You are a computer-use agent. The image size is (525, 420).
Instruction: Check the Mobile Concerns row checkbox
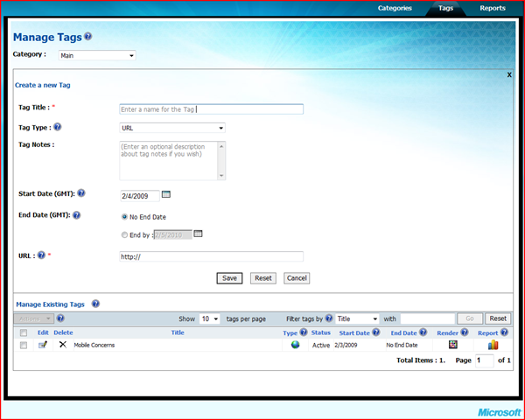[x=24, y=345]
